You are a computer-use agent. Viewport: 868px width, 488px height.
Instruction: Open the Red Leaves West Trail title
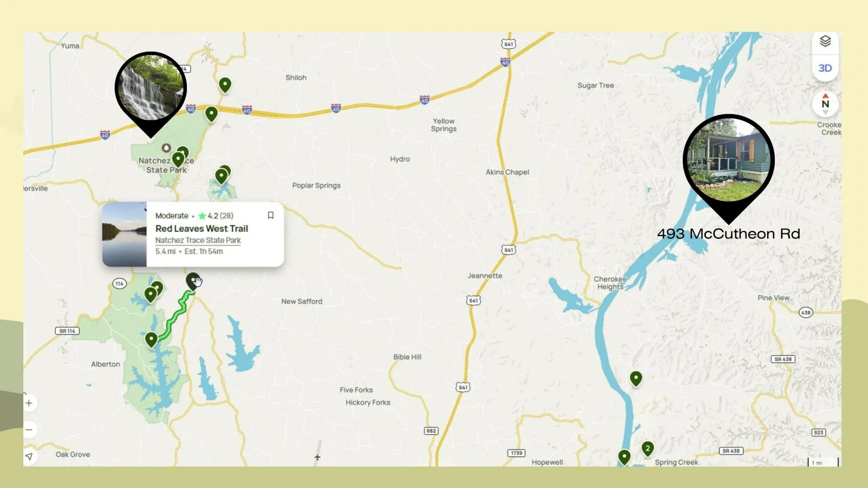coord(201,229)
